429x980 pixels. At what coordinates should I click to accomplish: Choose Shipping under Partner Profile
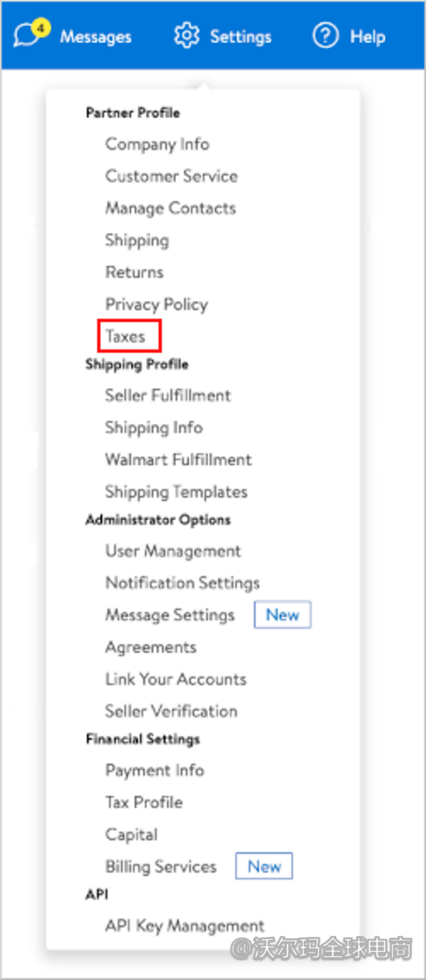tap(137, 240)
